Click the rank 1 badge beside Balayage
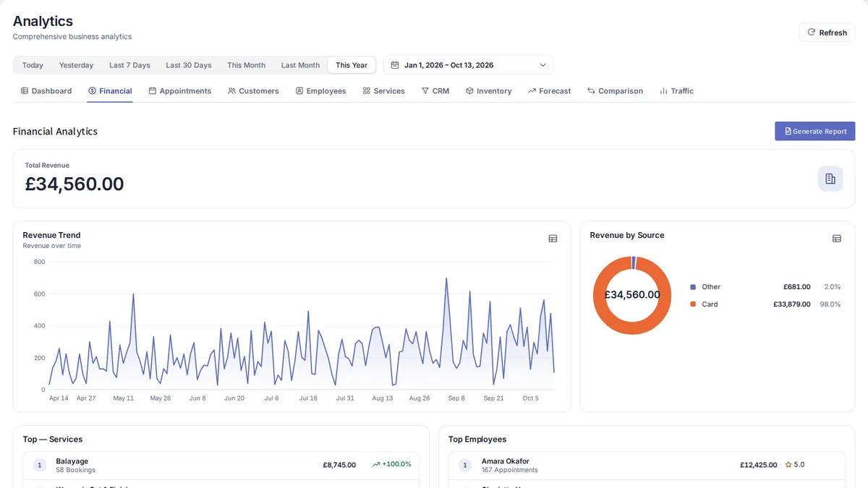Screen dimensions: 868x488 click(x=39, y=465)
